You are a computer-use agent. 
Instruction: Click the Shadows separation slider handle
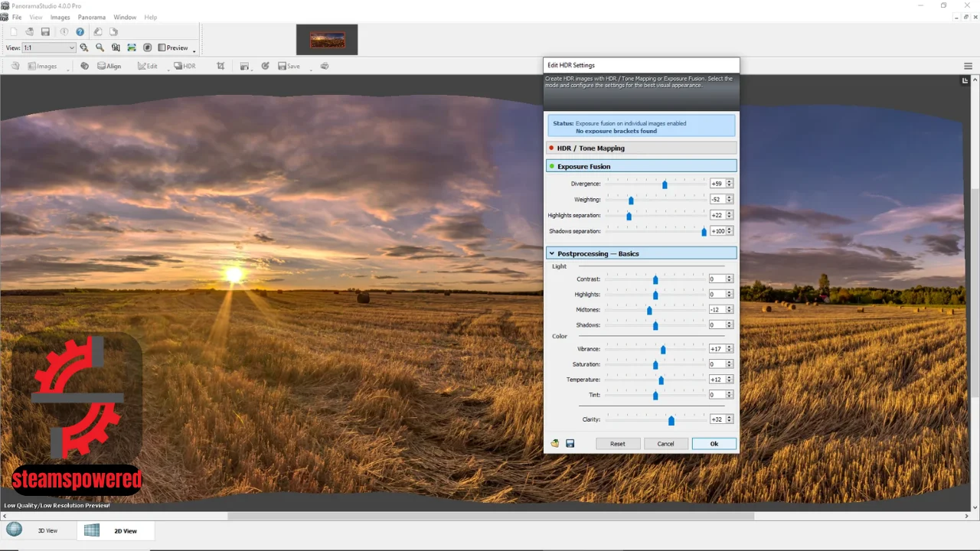pyautogui.click(x=704, y=231)
